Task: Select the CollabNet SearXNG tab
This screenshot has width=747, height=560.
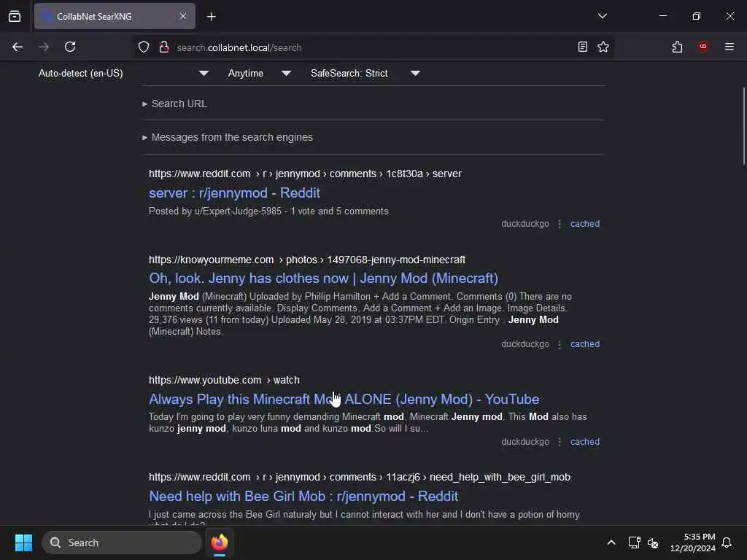Action: pos(115,16)
